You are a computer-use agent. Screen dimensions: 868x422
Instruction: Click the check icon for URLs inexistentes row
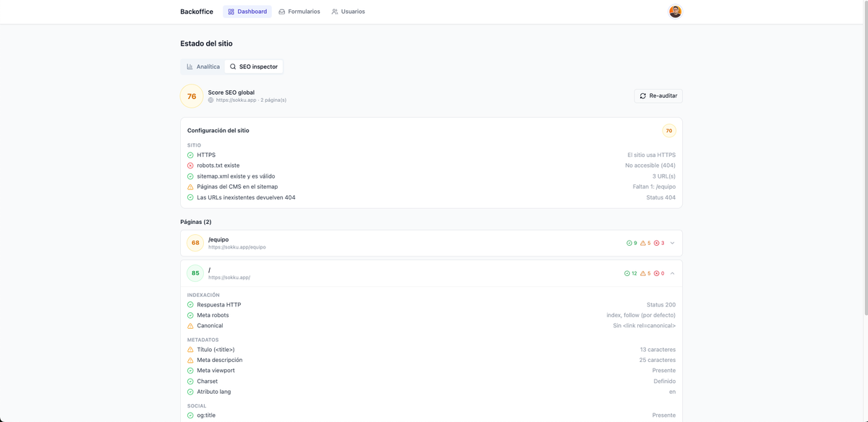190,197
